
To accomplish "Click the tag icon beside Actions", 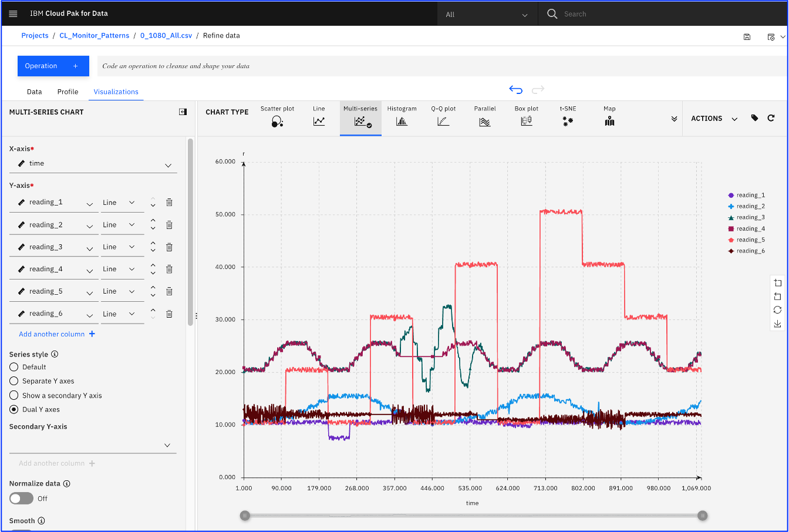I will click(754, 118).
